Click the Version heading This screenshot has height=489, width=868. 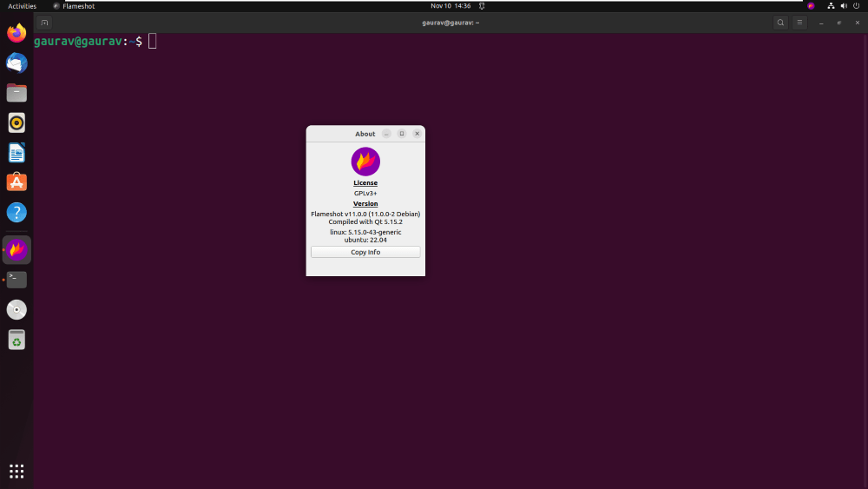[x=365, y=204]
